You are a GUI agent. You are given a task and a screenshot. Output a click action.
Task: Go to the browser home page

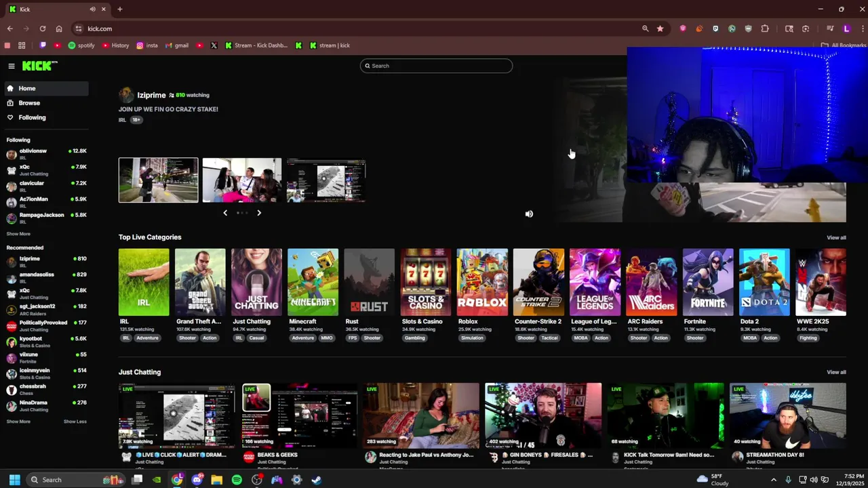point(59,28)
